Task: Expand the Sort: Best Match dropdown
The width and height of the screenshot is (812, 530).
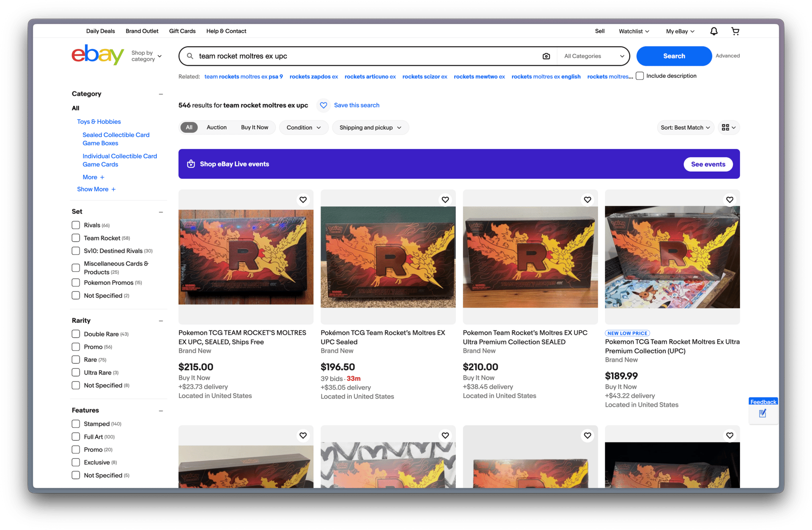Action: pyautogui.click(x=685, y=128)
